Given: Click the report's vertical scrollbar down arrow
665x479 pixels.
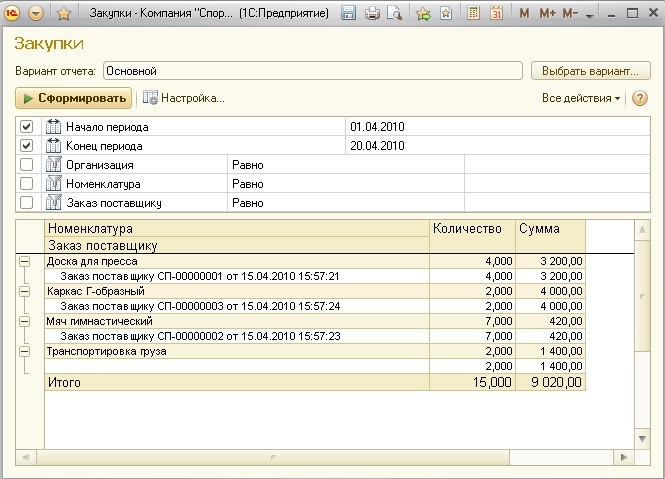Looking at the screenshot, I should (x=642, y=441).
